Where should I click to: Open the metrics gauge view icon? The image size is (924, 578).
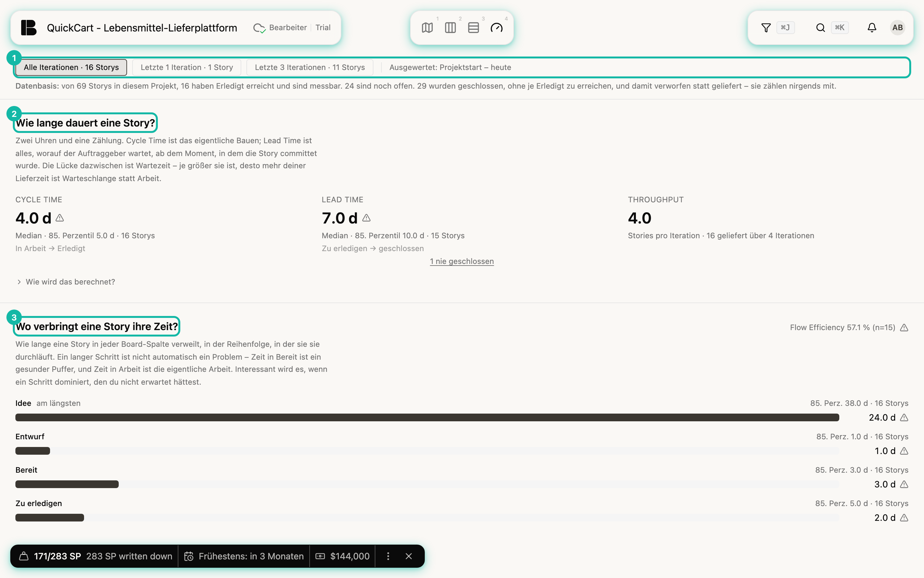pos(496,28)
